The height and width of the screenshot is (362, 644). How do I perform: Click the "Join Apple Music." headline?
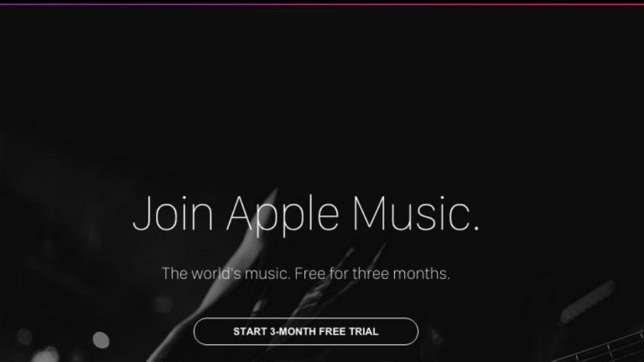pos(306,215)
